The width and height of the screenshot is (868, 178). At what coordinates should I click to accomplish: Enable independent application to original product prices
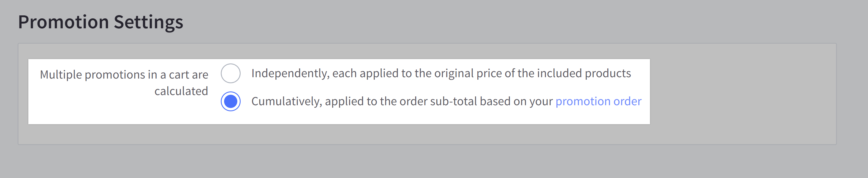coord(230,74)
